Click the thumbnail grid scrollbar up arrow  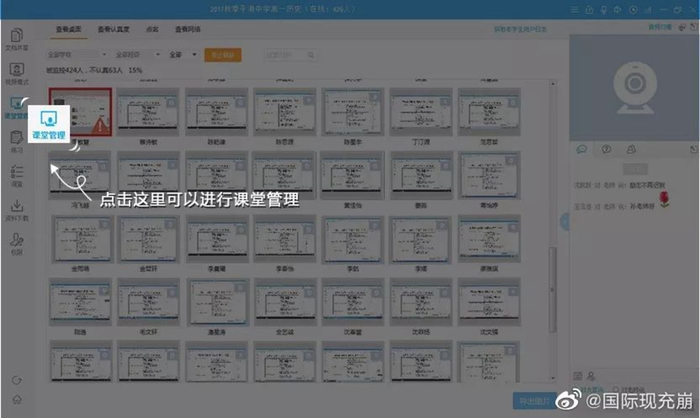pos(553,84)
